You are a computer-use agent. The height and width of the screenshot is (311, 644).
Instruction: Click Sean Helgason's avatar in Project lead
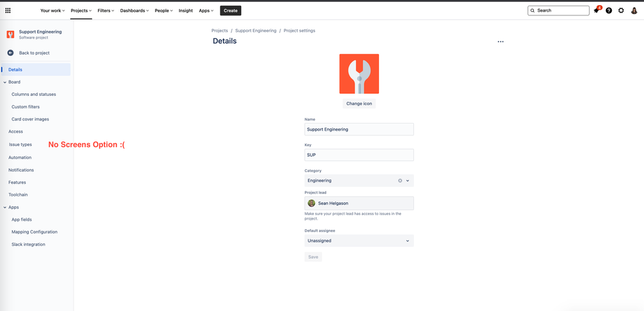(x=312, y=203)
